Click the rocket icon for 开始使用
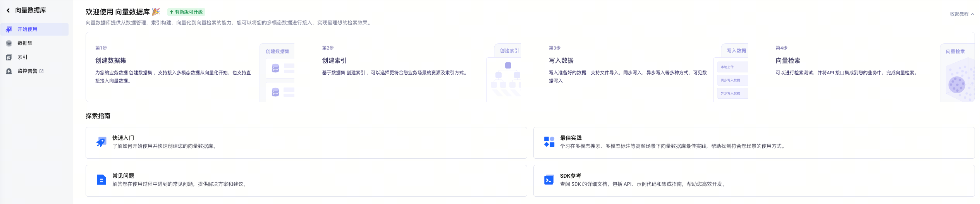Image resolution: width=980 pixels, height=204 pixels. pyautogui.click(x=9, y=29)
